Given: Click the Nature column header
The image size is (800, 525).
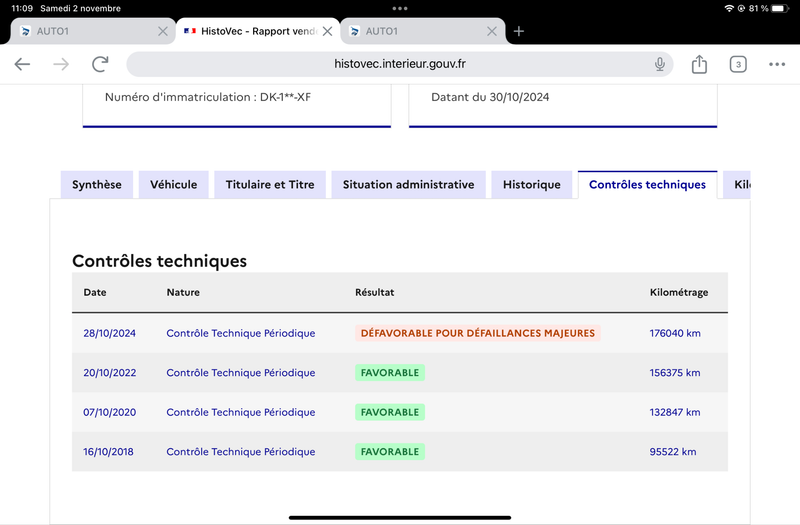Looking at the screenshot, I should (x=183, y=292).
